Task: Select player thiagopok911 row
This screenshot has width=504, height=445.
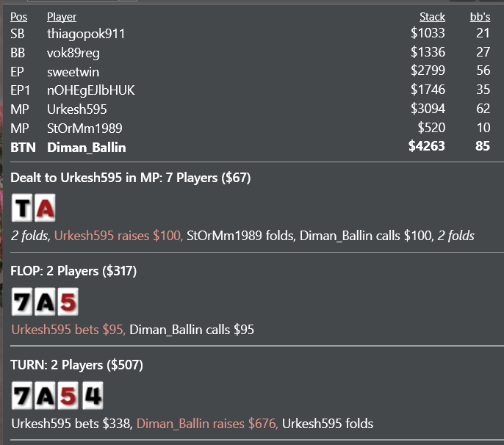Action: (250, 34)
